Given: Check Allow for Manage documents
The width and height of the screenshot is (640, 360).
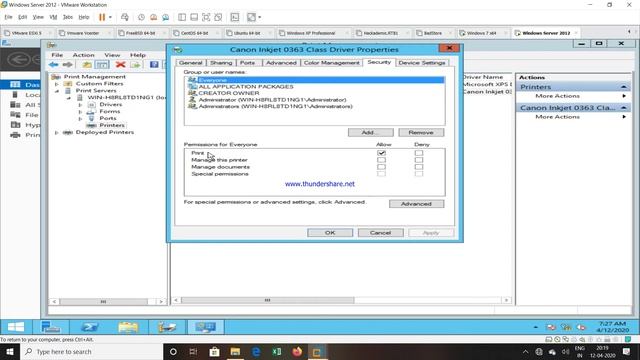Looking at the screenshot, I should click(x=381, y=167).
